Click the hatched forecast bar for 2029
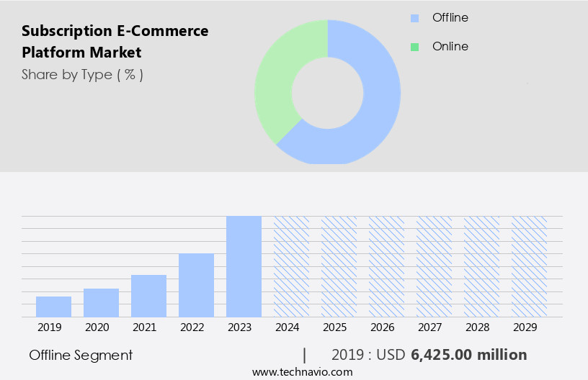The height and width of the screenshot is (380, 588). tap(529, 266)
